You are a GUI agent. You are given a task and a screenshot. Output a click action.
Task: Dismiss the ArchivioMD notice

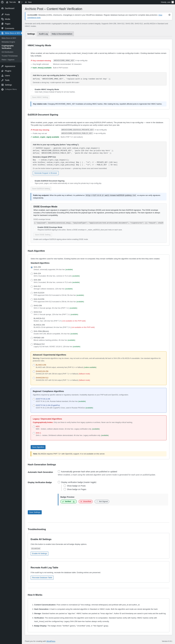coord(169,15)
